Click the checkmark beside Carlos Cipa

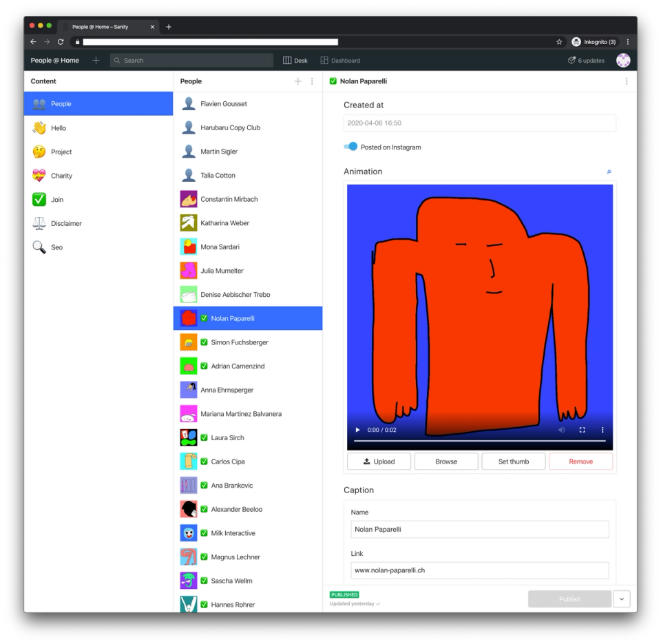coord(204,461)
